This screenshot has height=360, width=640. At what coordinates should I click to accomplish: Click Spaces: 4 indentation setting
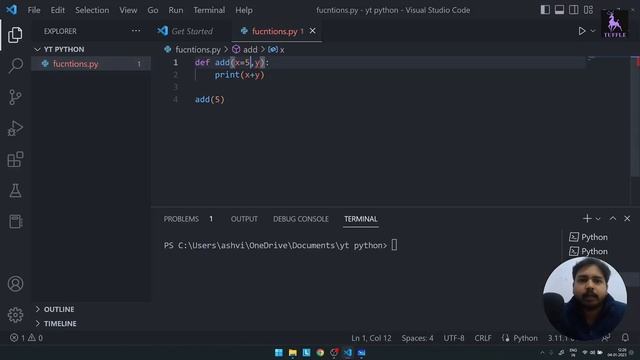tap(417, 338)
